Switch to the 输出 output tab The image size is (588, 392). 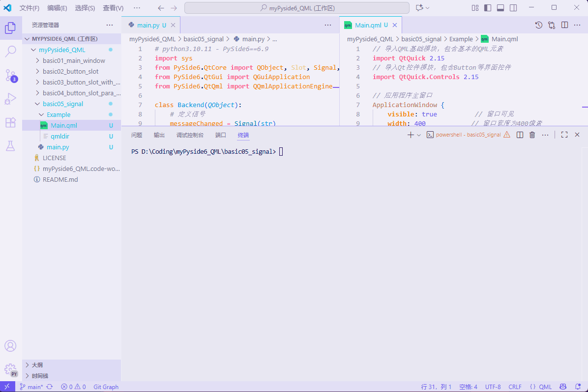pos(159,135)
